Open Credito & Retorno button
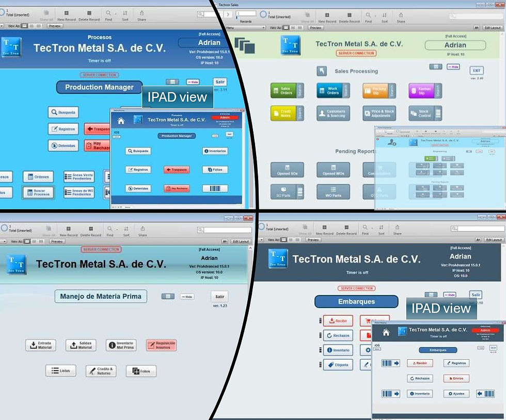 click(101, 371)
